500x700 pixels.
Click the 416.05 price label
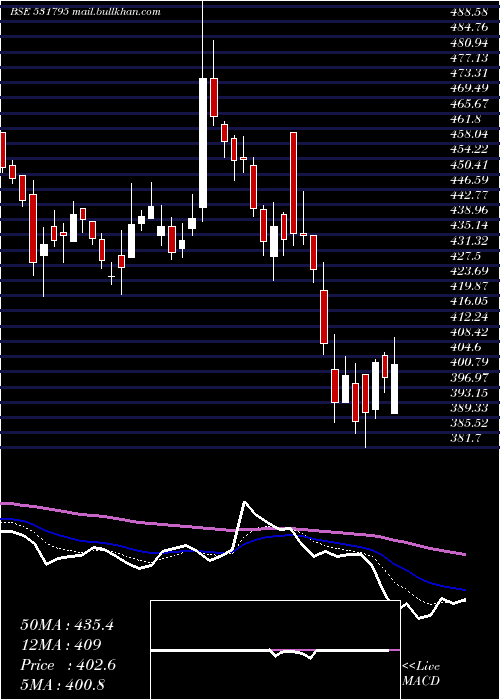[469, 301]
